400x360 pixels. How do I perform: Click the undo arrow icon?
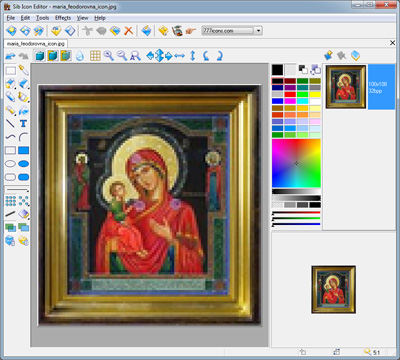[x=10, y=56]
